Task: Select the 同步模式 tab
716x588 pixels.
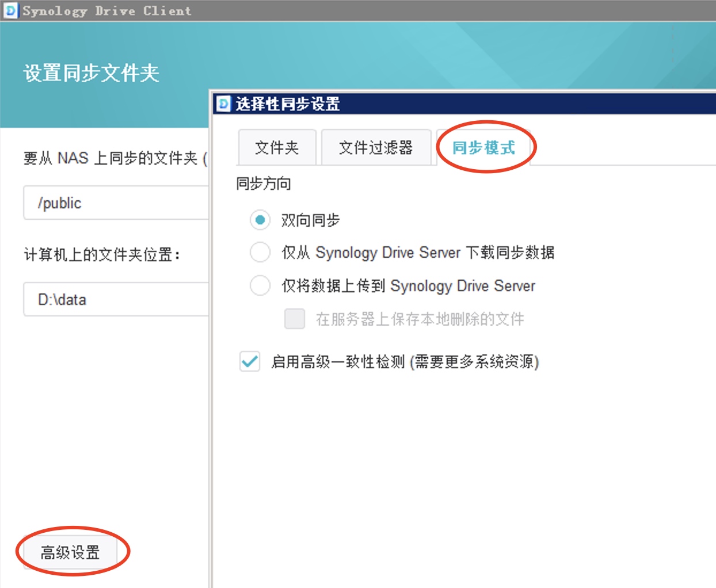Action: pyautogui.click(x=483, y=148)
